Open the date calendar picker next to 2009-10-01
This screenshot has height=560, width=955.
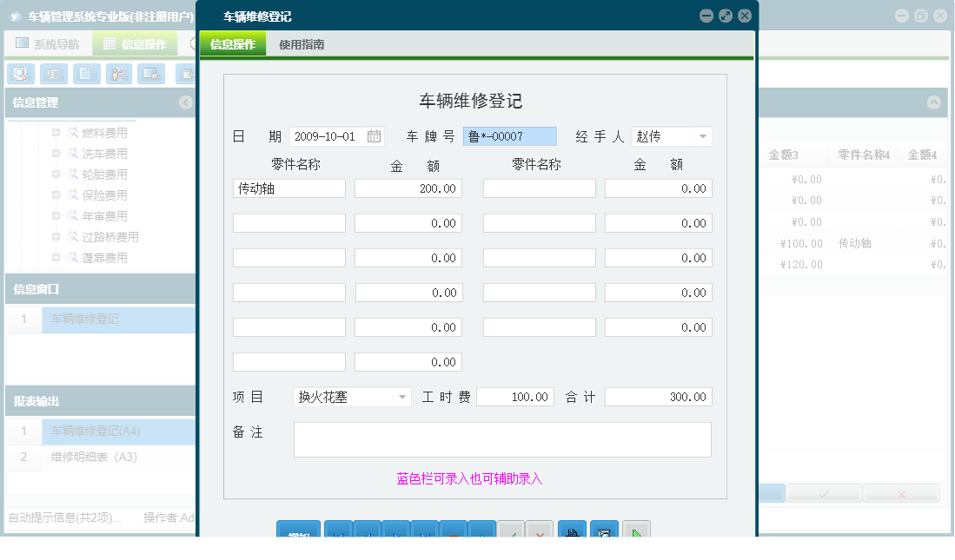pyautogui.click(x=375, y=135)
